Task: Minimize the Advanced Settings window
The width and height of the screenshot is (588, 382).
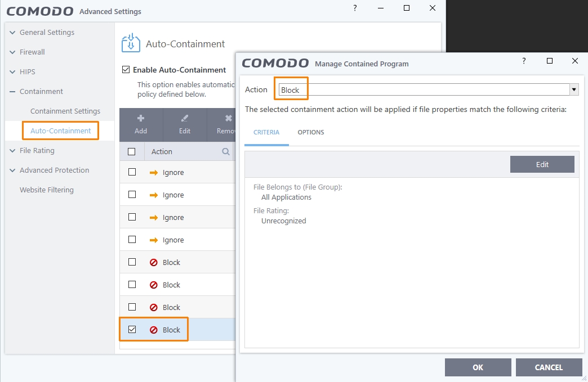Action: [x=381, y=8]
